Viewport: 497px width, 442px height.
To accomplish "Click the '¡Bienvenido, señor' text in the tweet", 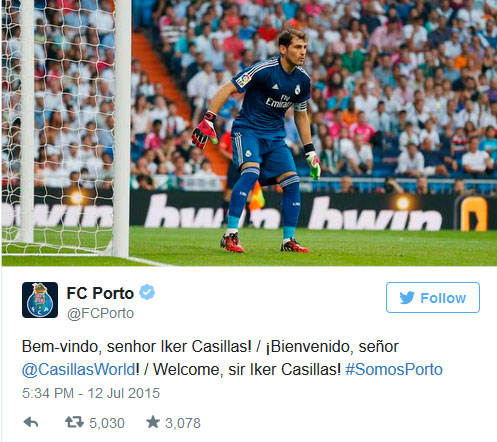I will (332, 347).
